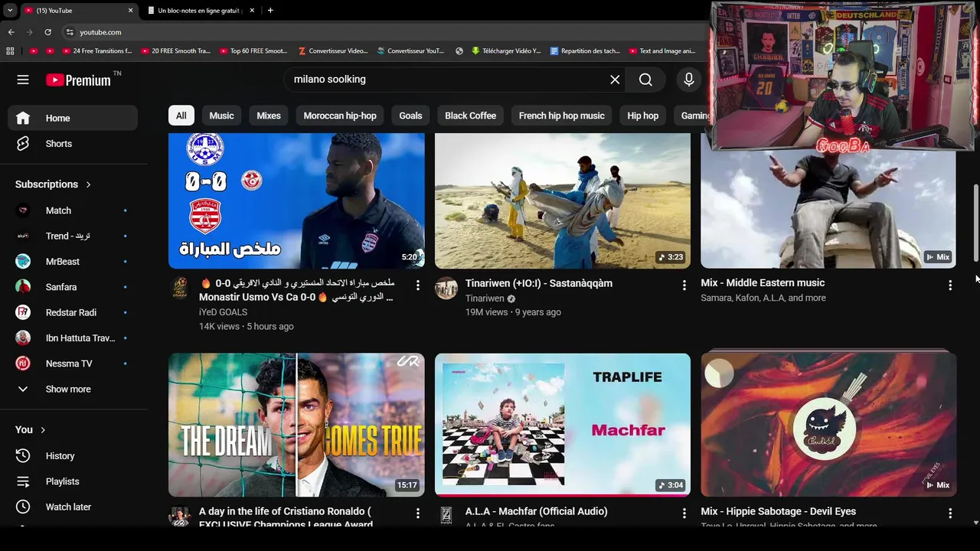
Task: Select the 'Moroccan hip-hop' filter chip
Action: (340, 116)
